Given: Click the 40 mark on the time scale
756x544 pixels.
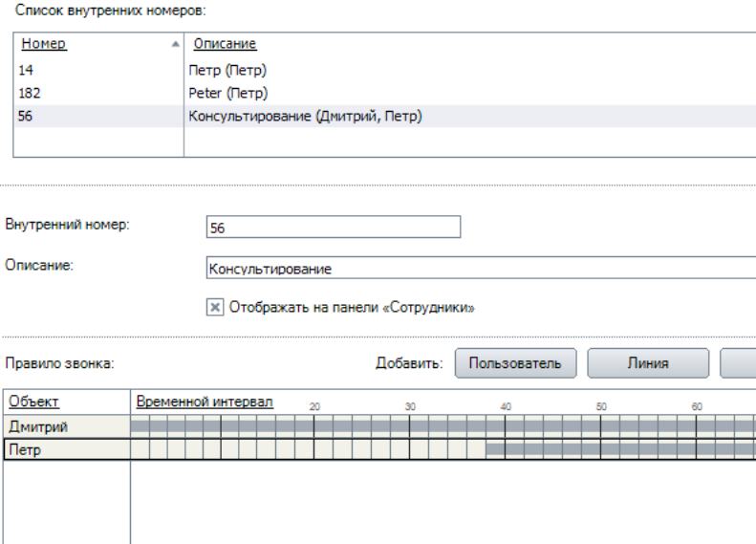Looking at the screenshot, I should click(x=506, y=406).
